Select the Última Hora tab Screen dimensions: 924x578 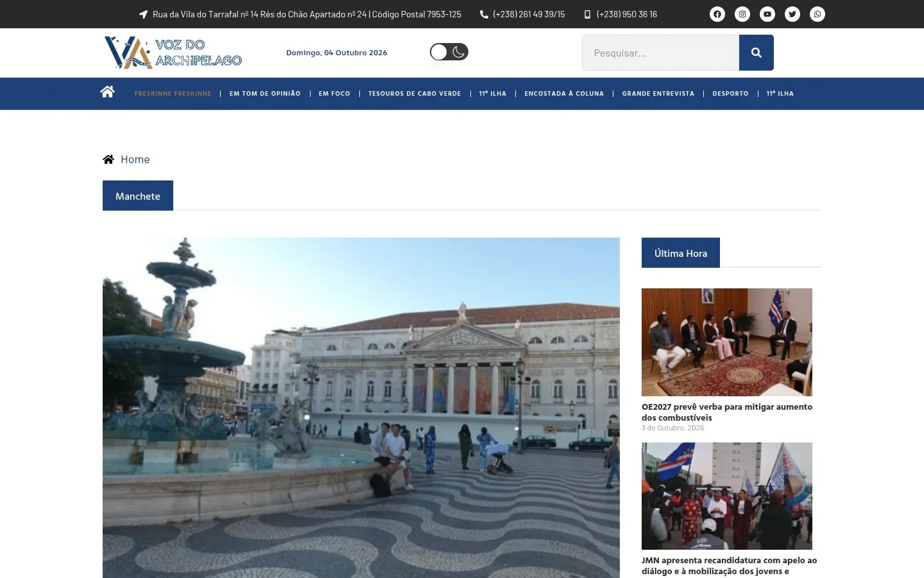click(681, 253)
